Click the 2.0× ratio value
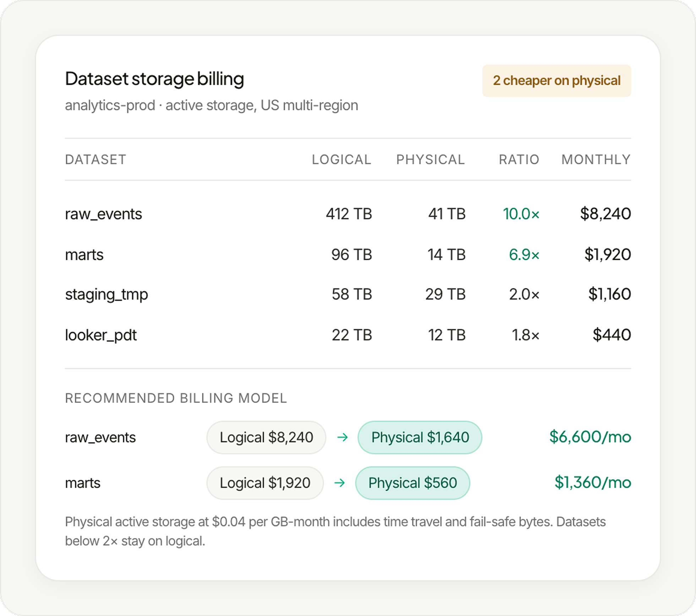Image resolution: width=696 pixels, height=616 pixels. click(x=524, y=294)
